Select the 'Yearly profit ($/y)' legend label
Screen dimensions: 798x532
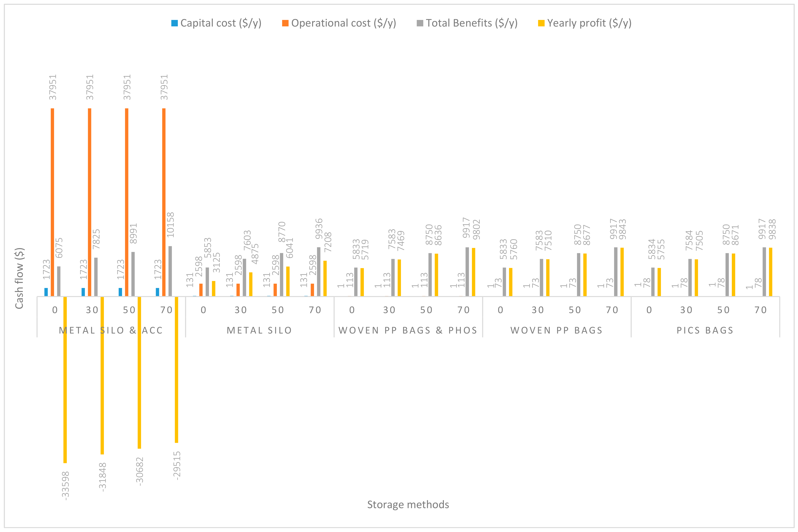[589, 23]
